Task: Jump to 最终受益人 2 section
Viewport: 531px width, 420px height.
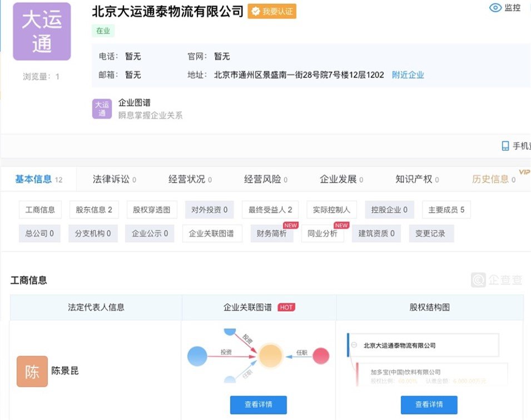Action: 270,210
